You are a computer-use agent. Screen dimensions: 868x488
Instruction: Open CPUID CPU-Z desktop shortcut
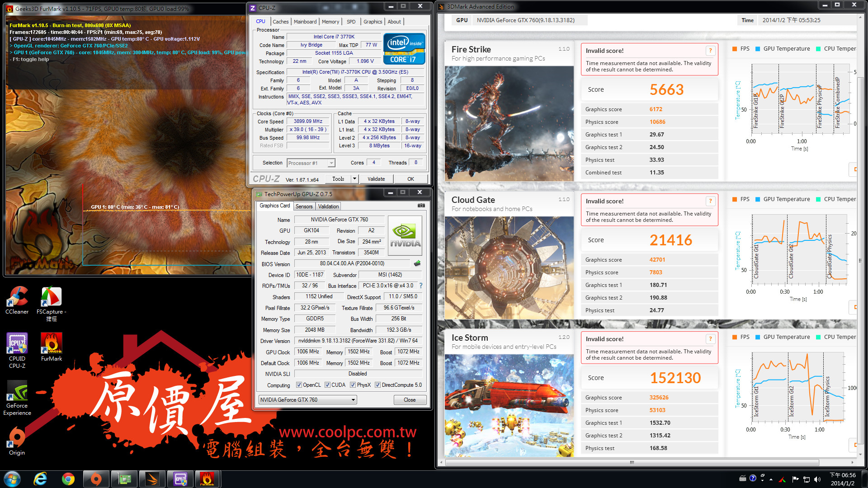(17, 351)
